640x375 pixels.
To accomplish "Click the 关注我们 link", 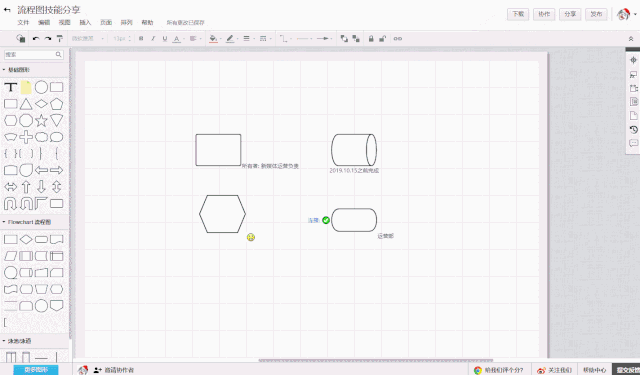I will (554, 370).
